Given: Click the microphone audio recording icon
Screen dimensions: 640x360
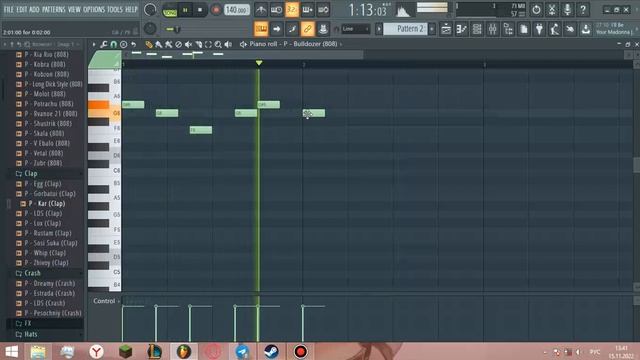Looking at the screenshot, I should point(567,9).
